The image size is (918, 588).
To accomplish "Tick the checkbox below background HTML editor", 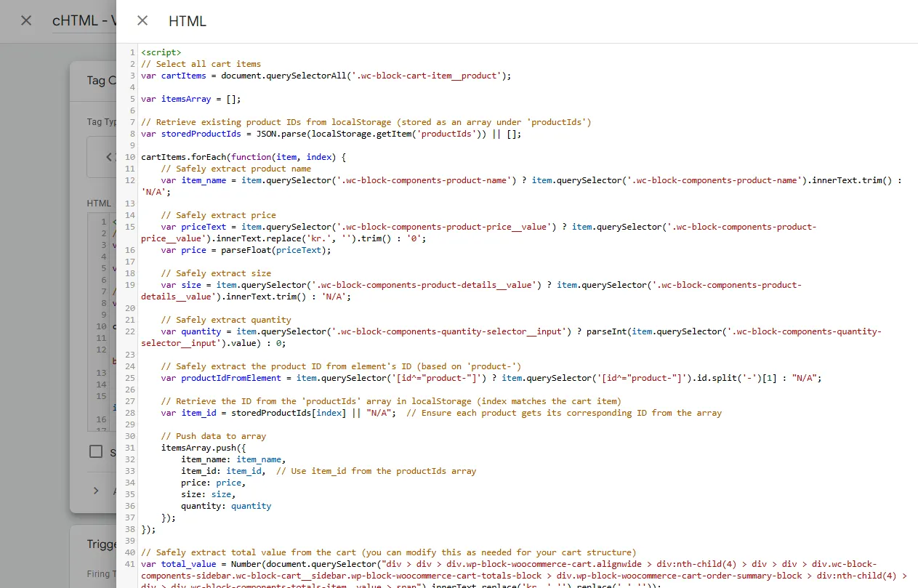I will [96, 451].
